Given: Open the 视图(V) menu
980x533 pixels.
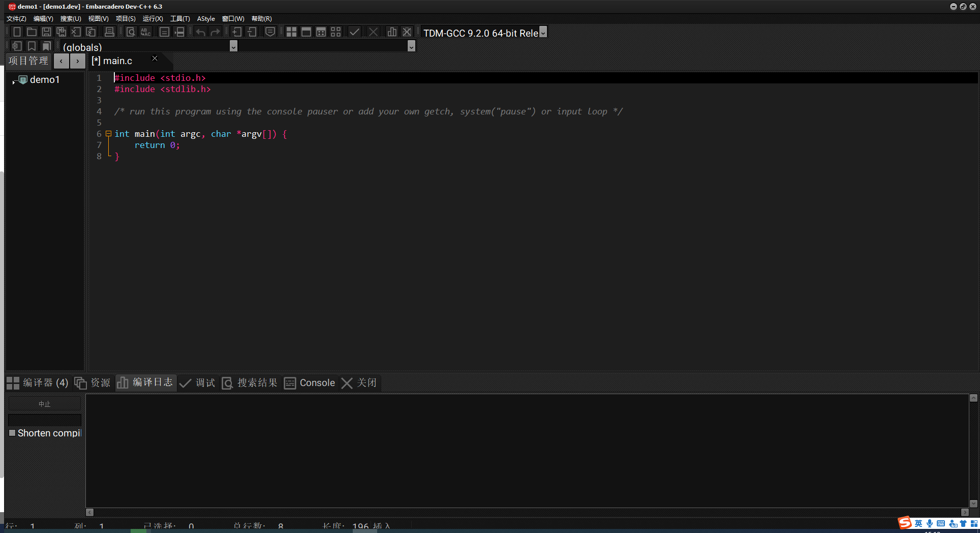Looking at the screenshot, I should [x=98, y=18].
